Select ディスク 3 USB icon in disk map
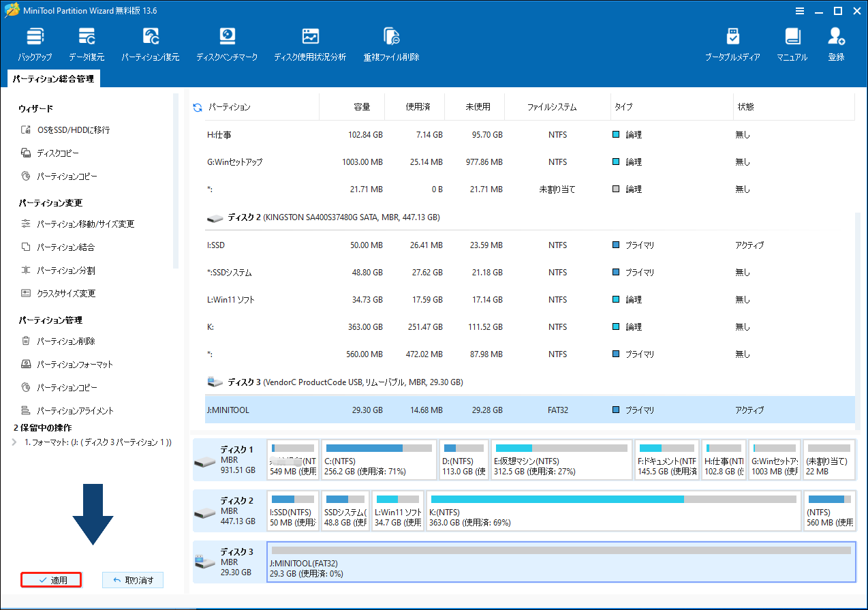868x610 pixels. pyautogui.click(x=204, y=563)
